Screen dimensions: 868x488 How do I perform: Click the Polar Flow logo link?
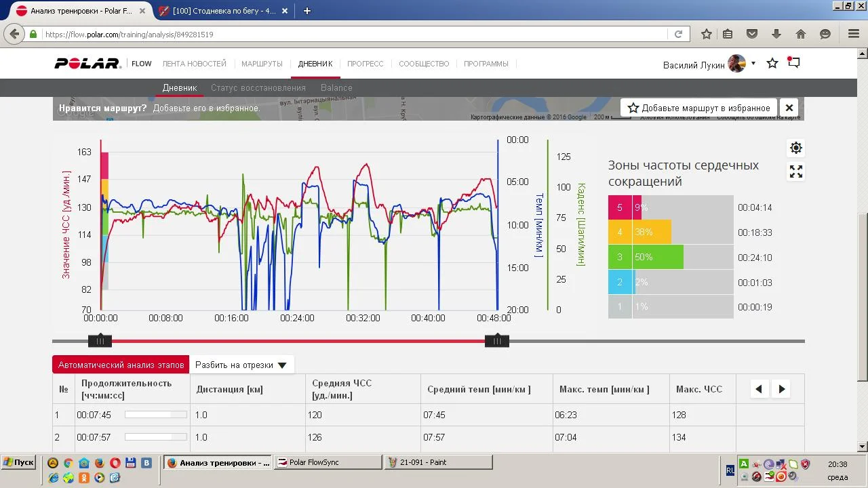[103, 64]
